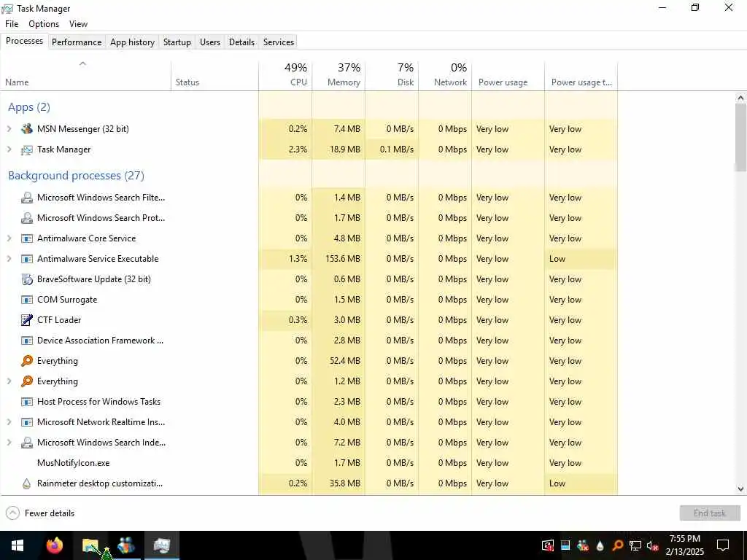Sort by the Memory column header

pyautogui.click(x=338, y=75)
